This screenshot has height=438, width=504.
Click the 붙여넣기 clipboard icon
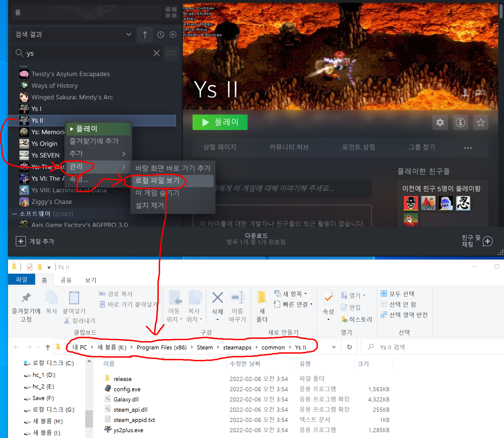click(74, 298)
